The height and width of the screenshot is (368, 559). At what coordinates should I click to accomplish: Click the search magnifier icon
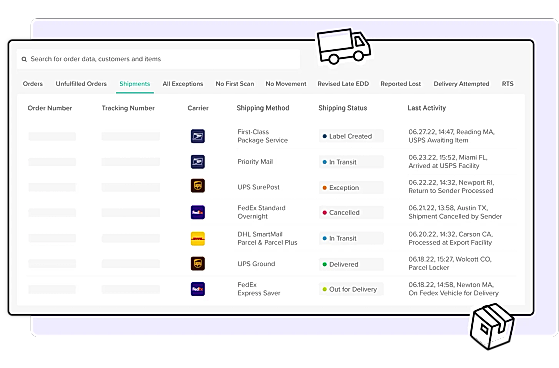(24, 59)
